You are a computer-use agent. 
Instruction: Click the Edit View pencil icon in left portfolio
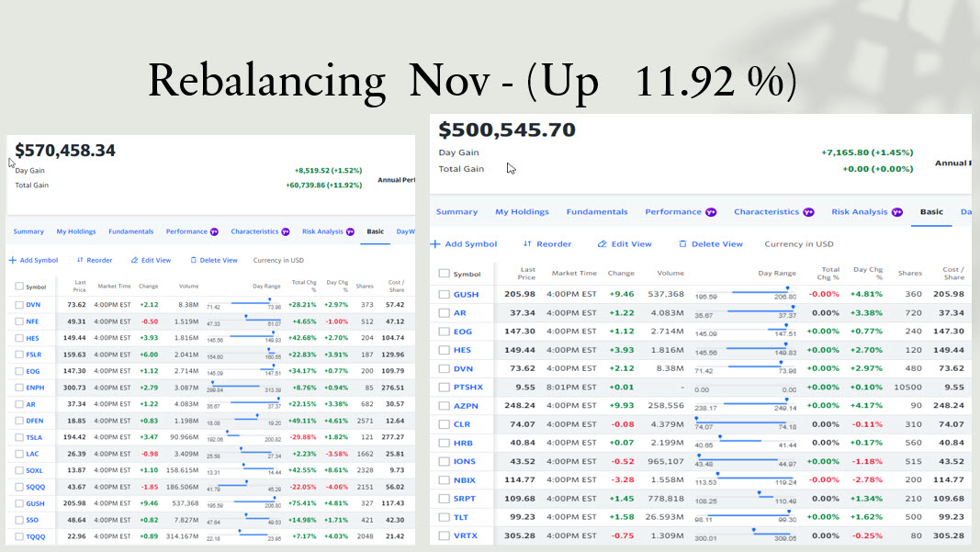(134, 260)
